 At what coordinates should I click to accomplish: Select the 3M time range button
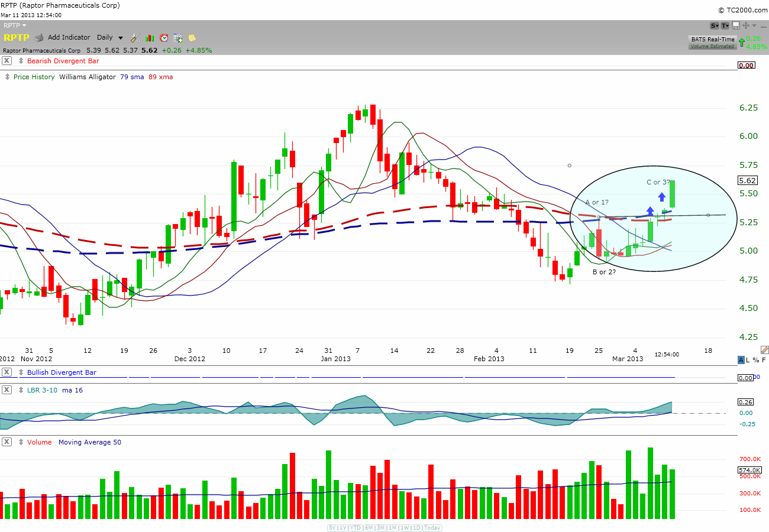(380, 528)
